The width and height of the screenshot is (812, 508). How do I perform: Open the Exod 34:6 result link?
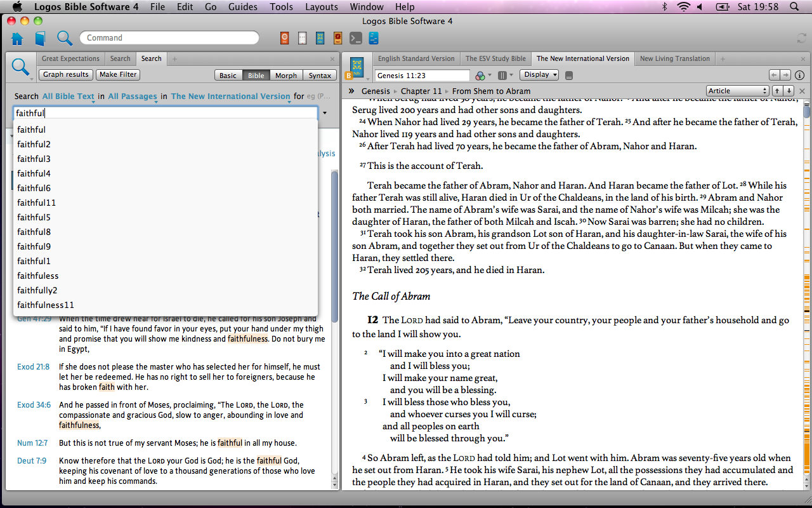click(x=34, y=405)
